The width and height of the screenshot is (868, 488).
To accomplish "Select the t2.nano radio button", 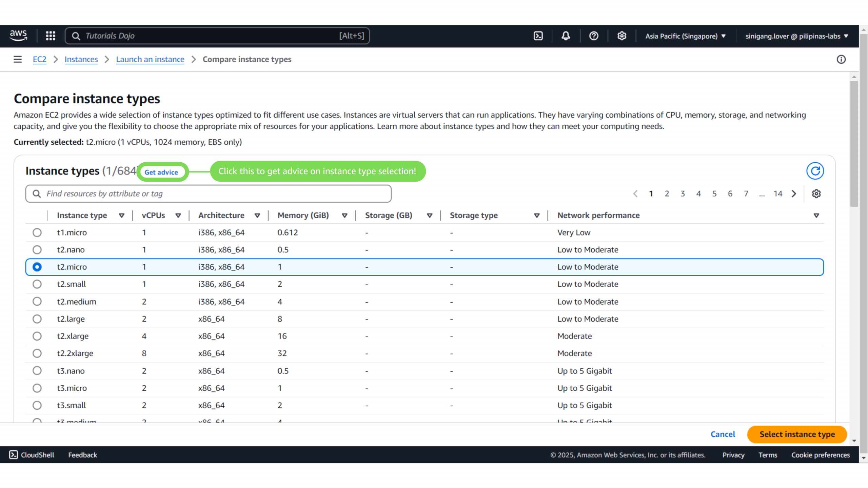I will tap(37, 250).
